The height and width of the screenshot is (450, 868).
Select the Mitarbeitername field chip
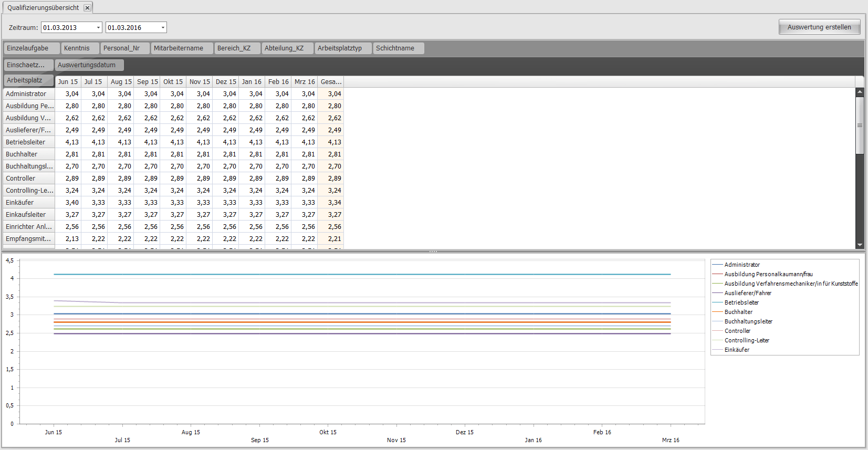point(182,48)
